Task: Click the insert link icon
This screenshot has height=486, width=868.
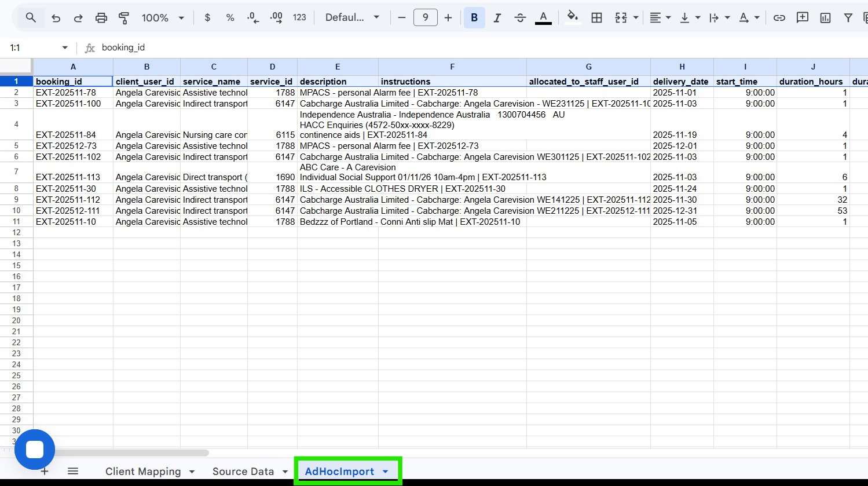Action: click(779, 18)
